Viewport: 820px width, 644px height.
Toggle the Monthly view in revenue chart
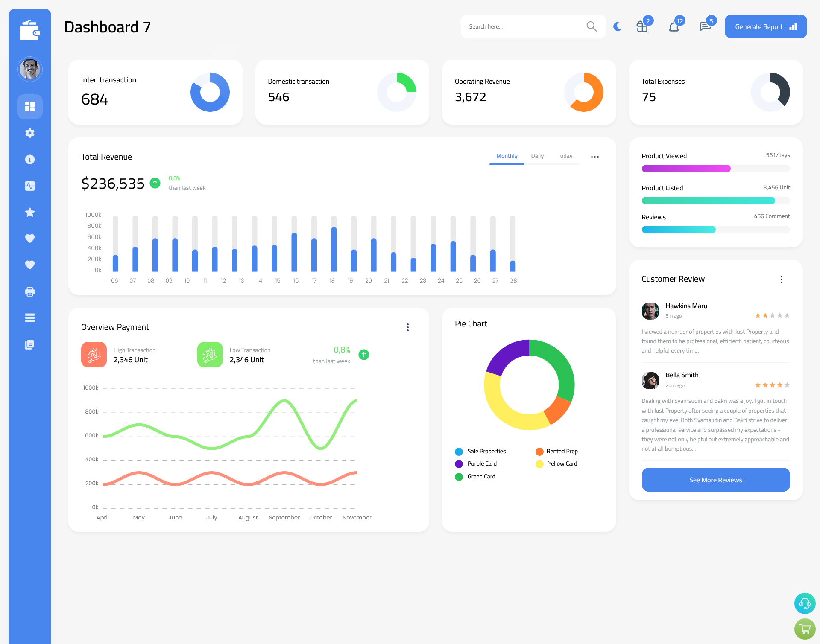tap(507, 156)
